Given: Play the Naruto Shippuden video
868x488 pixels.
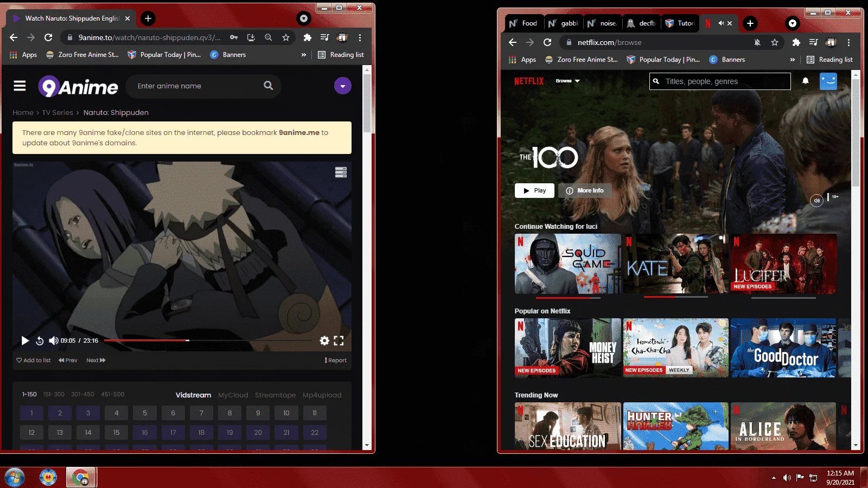Looking at the screenshot, I should pyautogui.click(x=25, y=341).
